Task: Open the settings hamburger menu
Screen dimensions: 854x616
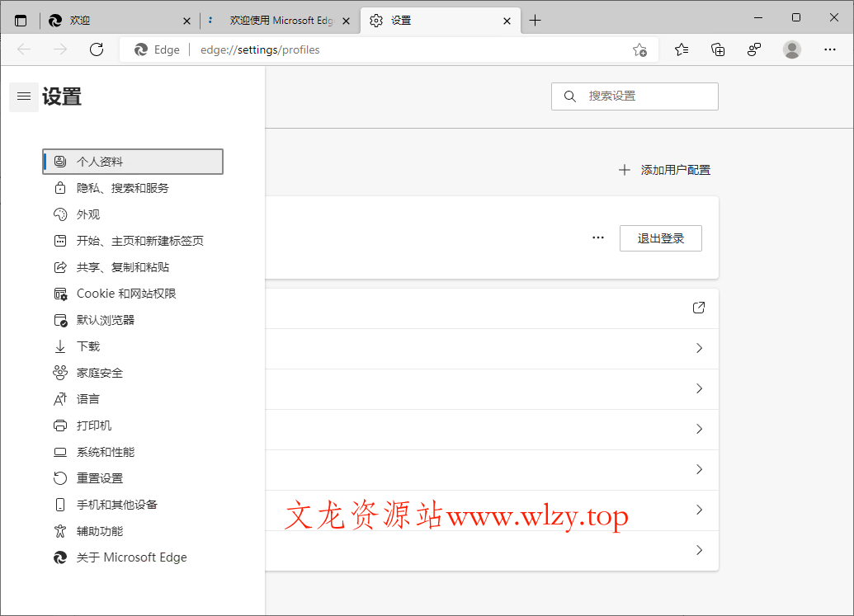Action: tap(24, 96)
